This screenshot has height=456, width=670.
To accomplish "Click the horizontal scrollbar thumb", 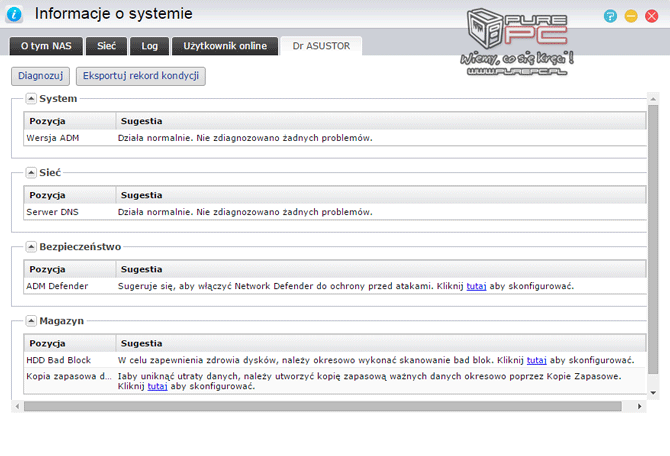I will tap(323, 406).
